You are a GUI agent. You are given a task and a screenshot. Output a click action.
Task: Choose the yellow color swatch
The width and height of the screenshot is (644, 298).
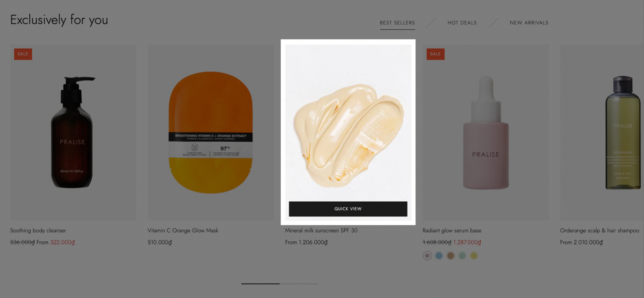[x=474, y=256]
